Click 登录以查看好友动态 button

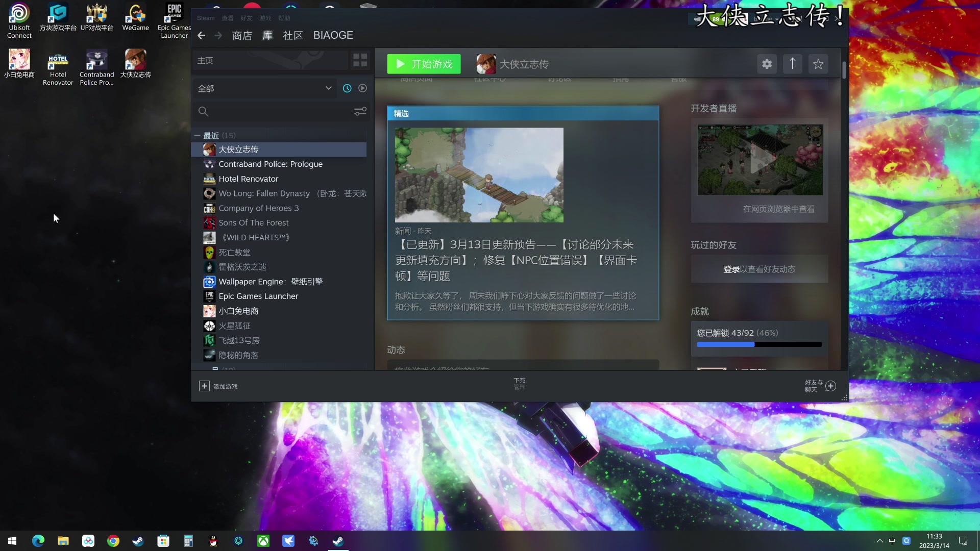pyautogui.click(x=759, y=269)
